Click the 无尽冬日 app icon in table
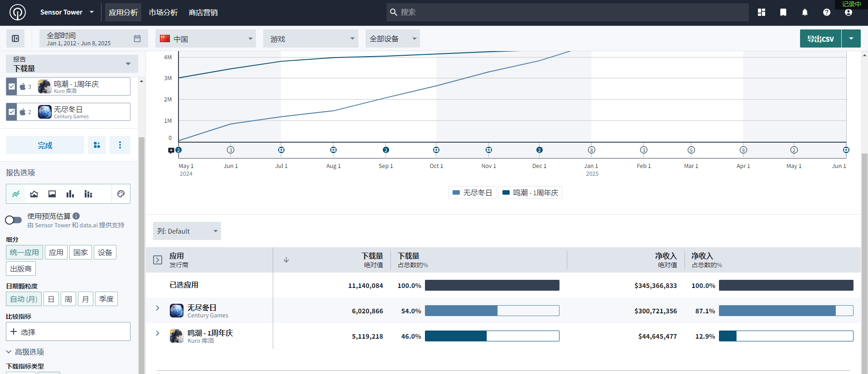868x374 pixels. point(177,311)
